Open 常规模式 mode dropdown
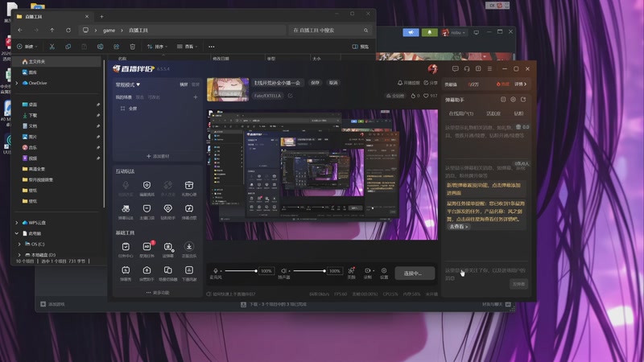Viewport: 644px width, 362px height. pyautogui.click(x=128, y=84)
